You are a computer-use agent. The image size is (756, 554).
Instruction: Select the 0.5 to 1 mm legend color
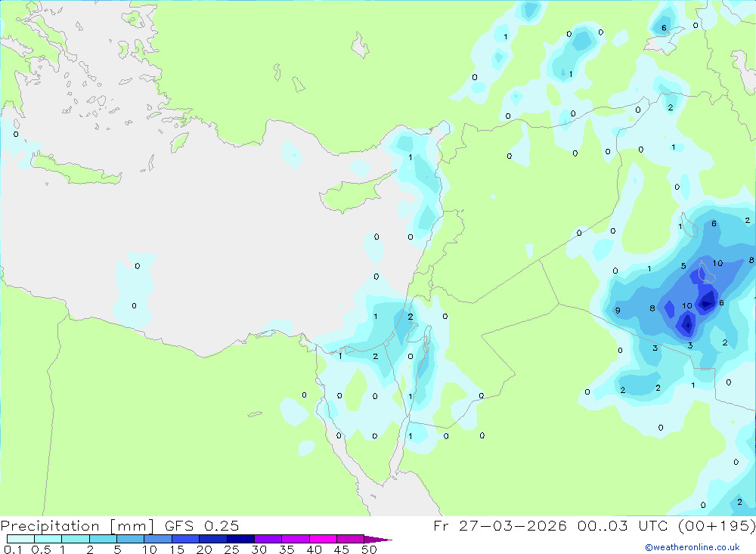[48, 539]
